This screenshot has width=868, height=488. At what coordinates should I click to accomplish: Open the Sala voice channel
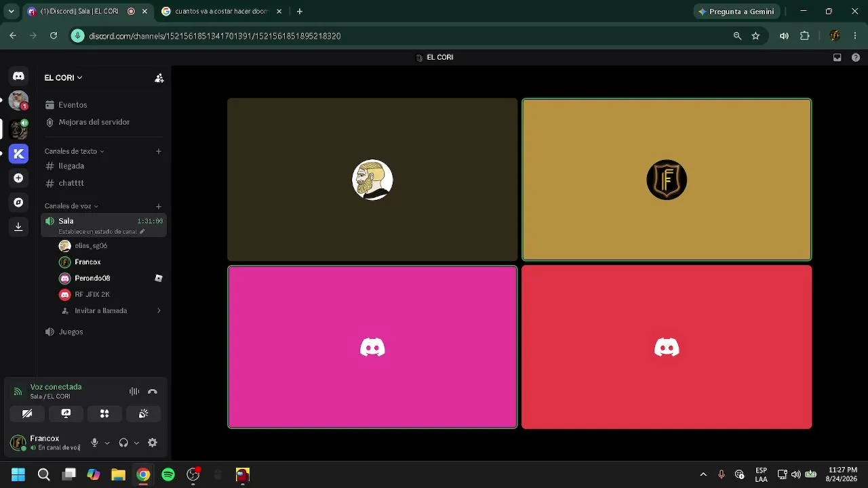coord(104,226)
